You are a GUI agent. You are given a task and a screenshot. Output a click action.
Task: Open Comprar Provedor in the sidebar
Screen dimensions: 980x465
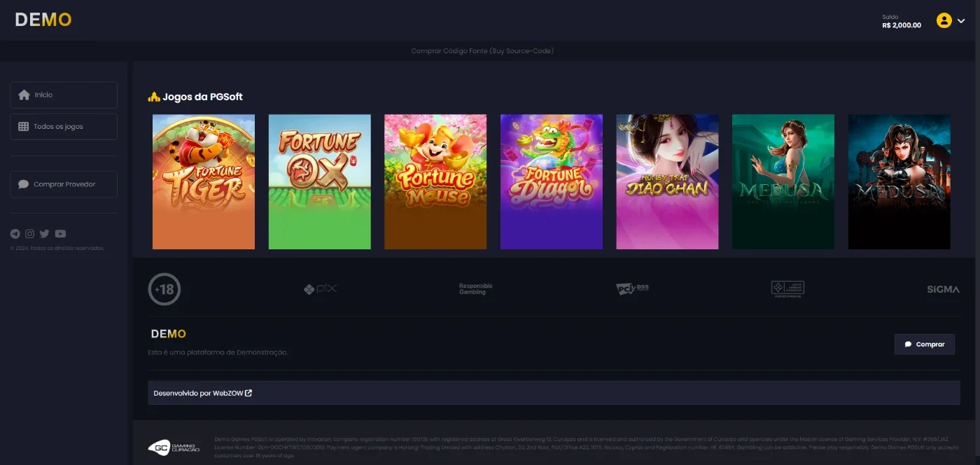64,184
